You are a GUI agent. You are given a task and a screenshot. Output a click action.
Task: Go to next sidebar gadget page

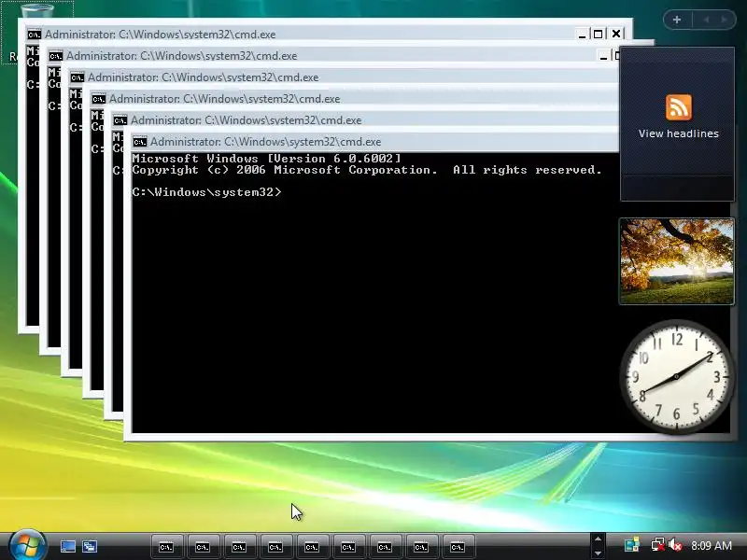tap(725, 20)
